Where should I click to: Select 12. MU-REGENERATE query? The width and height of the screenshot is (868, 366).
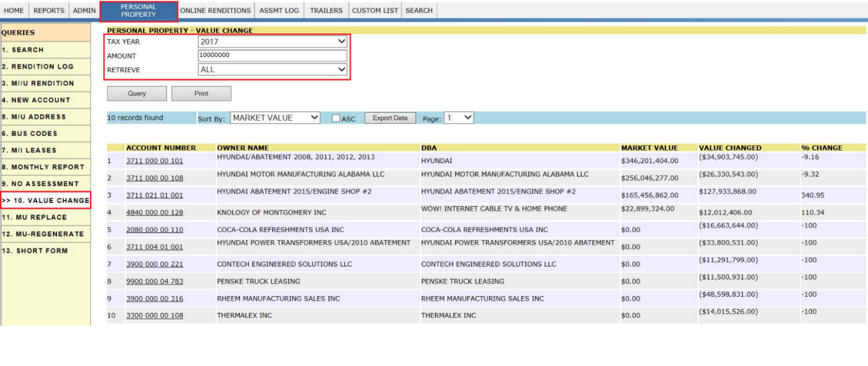46,234
